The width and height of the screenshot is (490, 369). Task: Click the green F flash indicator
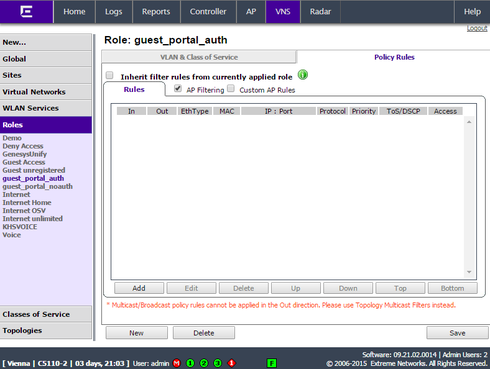coord(272,363)
